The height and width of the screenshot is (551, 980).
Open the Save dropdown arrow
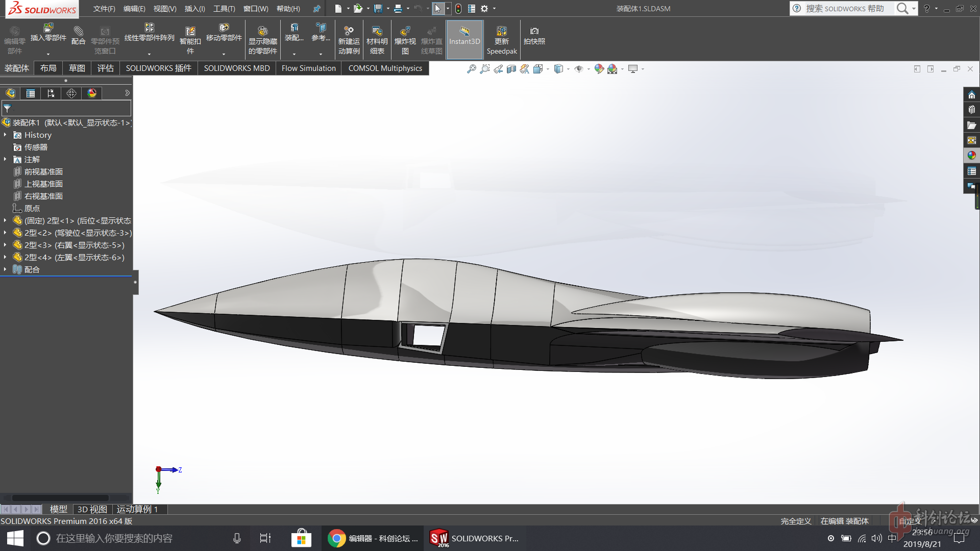click(388, 9)
